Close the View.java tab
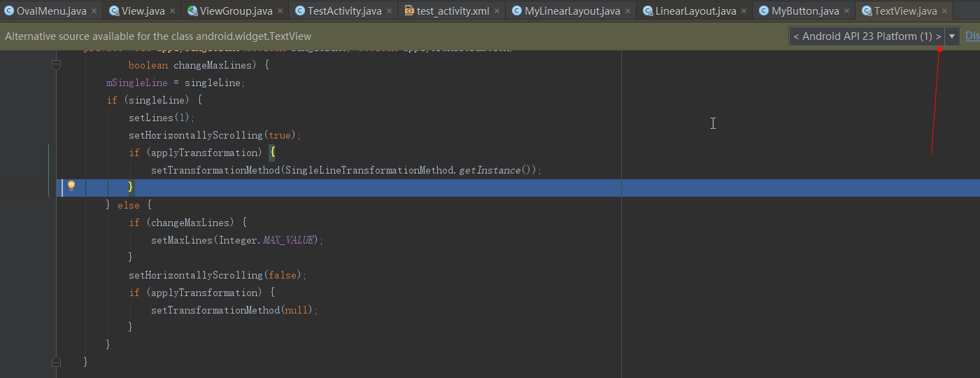This screenshot has width=980, height=378. (172, 11)
